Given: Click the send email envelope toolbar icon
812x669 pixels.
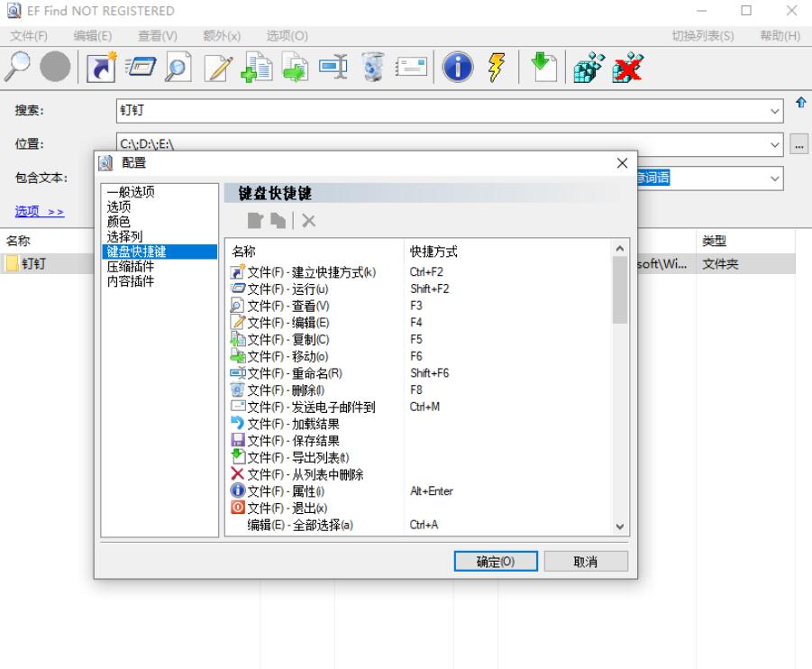Looking at the screenshot, I should click(x=411, y=67).
